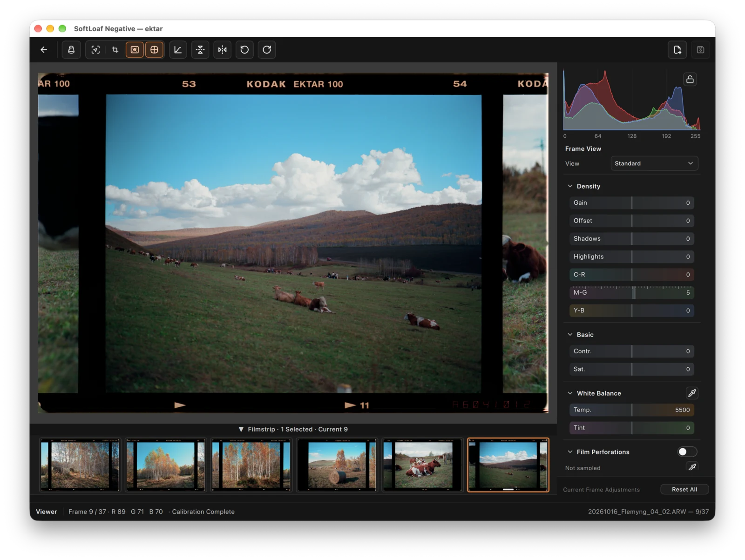Click the 'Viewer' status bar label

point(47,512)
